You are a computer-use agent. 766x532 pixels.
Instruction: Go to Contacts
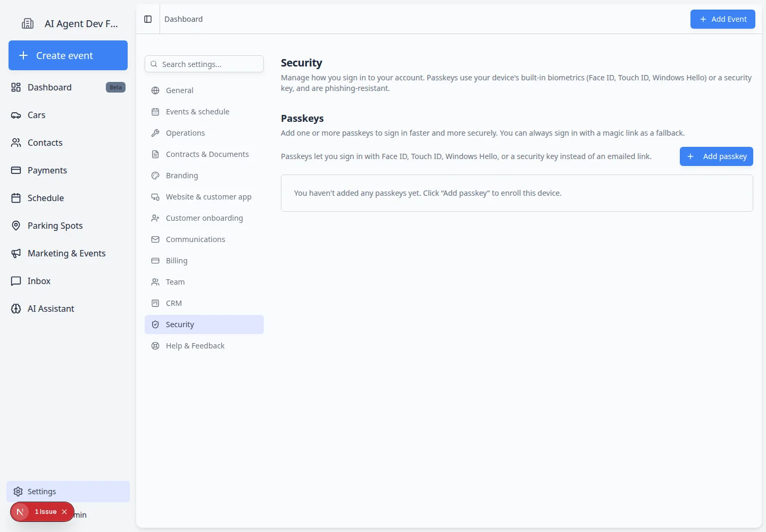pos(68,143)
